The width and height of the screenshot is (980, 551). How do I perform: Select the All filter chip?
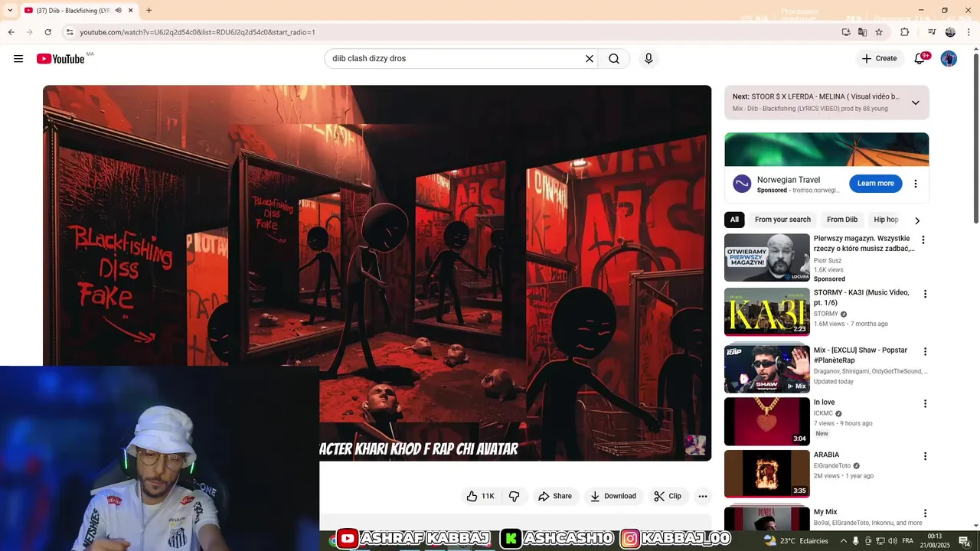click(x=734, y=220)
